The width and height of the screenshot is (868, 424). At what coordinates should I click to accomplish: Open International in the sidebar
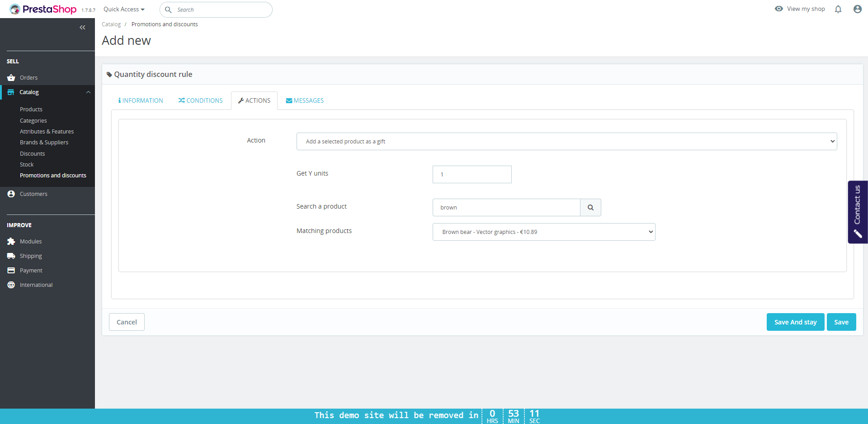tap(36, 285)
